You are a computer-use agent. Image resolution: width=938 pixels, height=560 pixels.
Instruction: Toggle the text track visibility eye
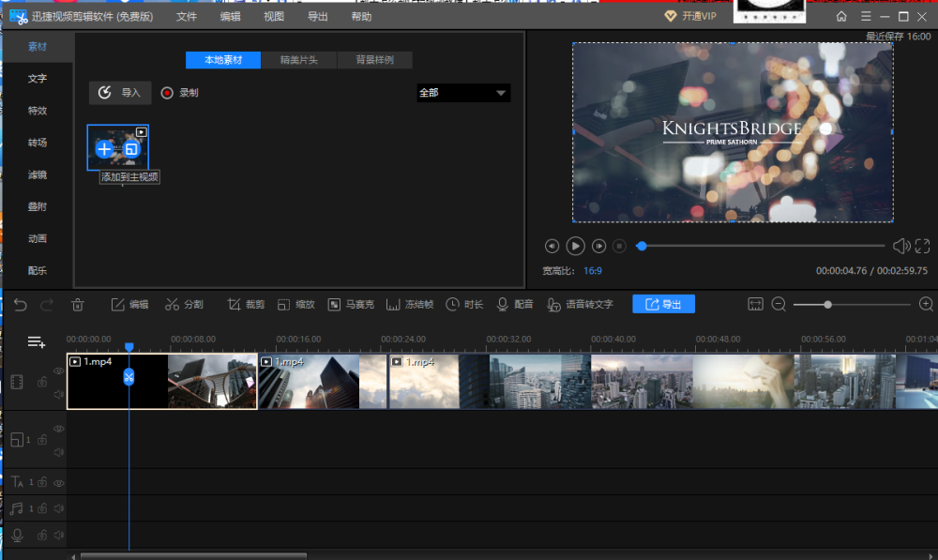tap(58, 483)
